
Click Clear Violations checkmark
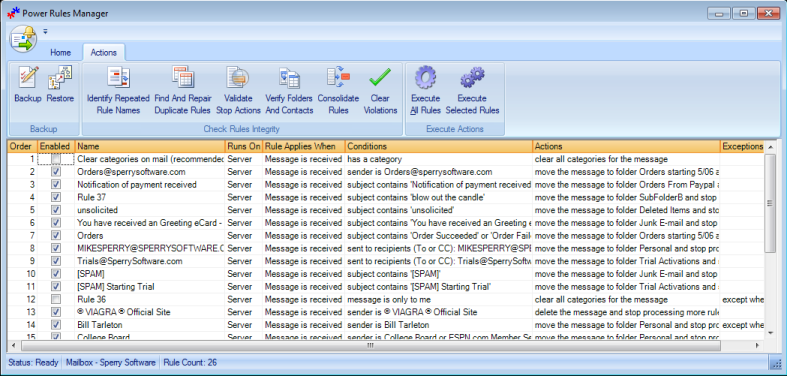click(380, 78)
